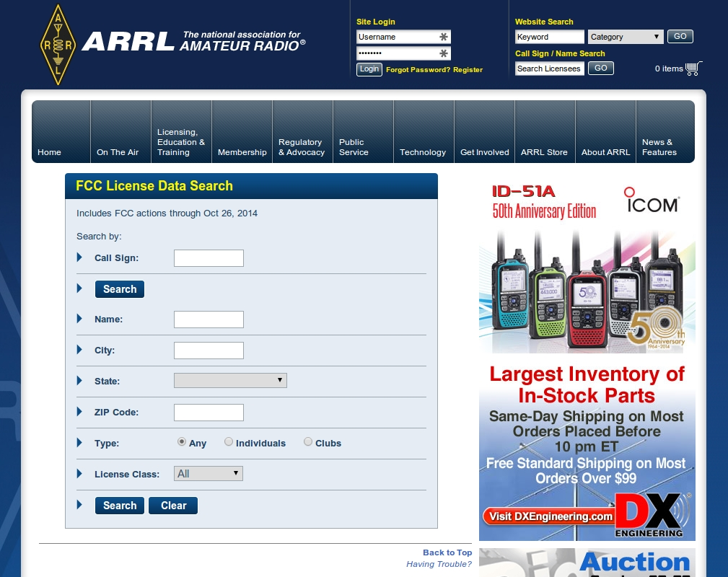Select the Individuals radio button
Image resolution: width=728 pixels, height=577 pixels.
229,441
